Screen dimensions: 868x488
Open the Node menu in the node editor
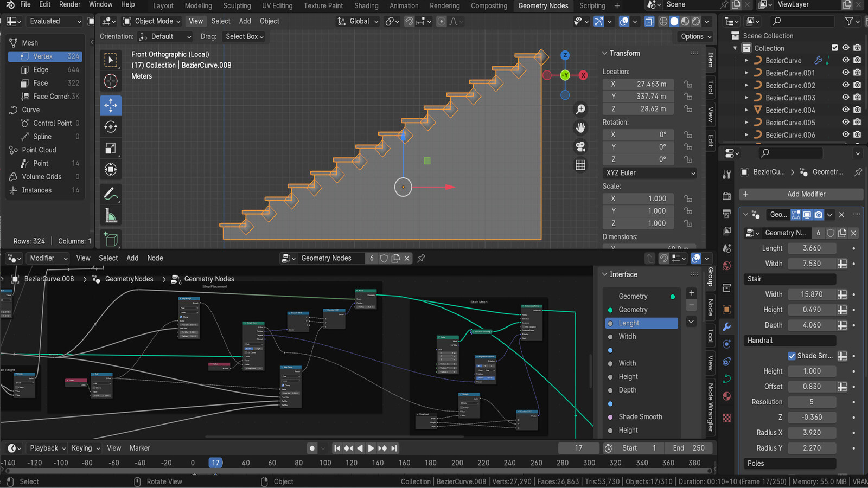click(x=155, y=258)
